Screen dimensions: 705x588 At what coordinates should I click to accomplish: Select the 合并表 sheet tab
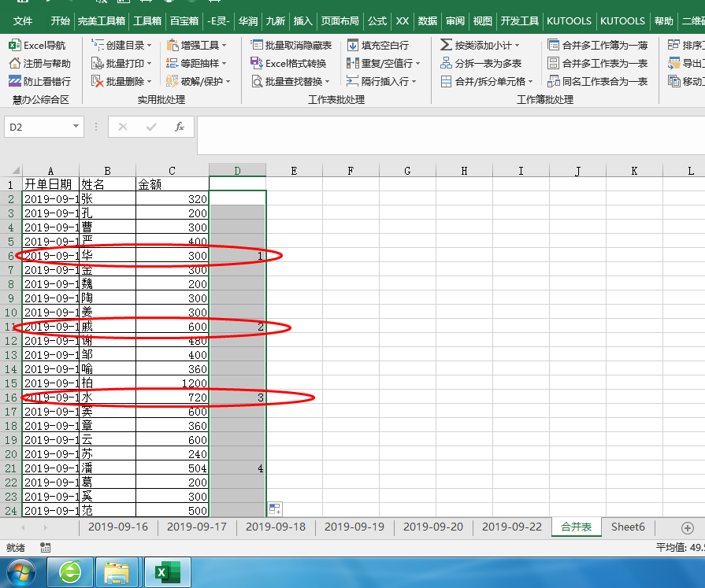point(577,527)
